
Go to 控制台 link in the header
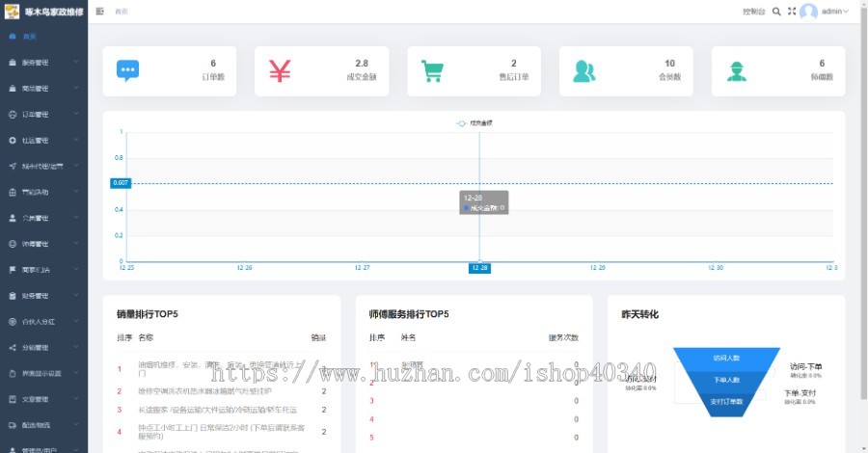(753, 11)
